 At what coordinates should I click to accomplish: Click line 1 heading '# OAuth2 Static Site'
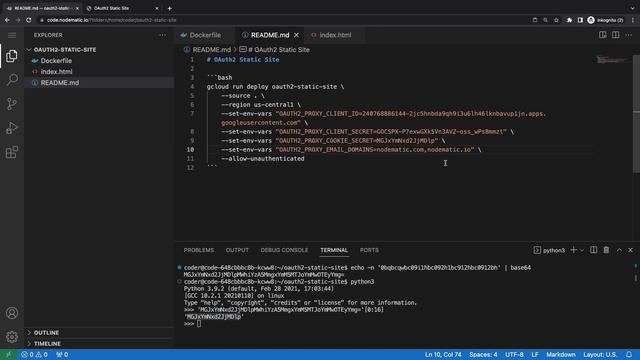tap(243, 60)
